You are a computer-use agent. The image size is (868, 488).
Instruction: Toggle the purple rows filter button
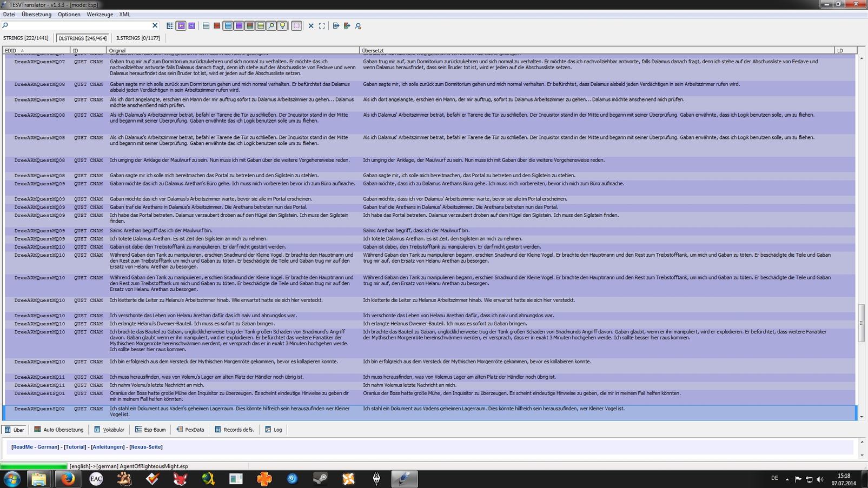tap(238, 25)
